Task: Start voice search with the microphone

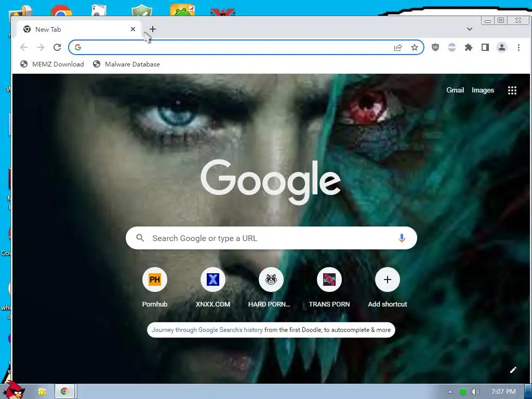Action: 402,238
